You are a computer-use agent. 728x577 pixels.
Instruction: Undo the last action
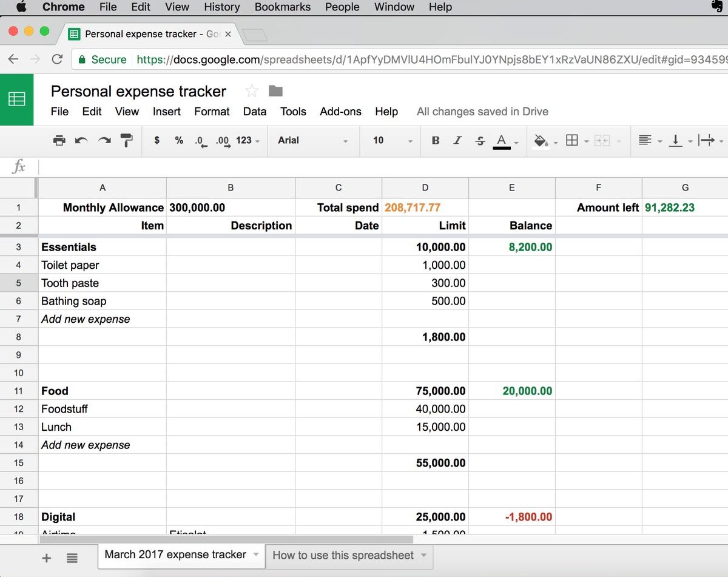pos(81,140)
